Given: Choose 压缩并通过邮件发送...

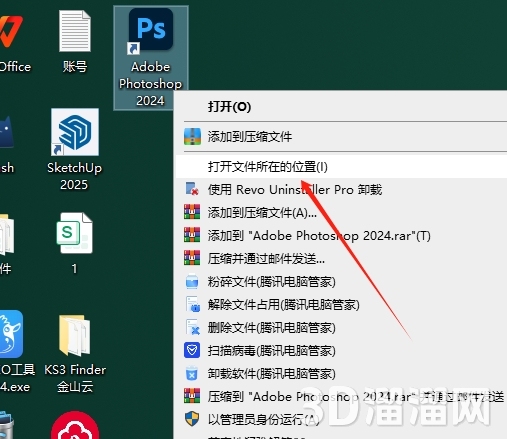Looking at the screenshot, I should coord(341,258).
